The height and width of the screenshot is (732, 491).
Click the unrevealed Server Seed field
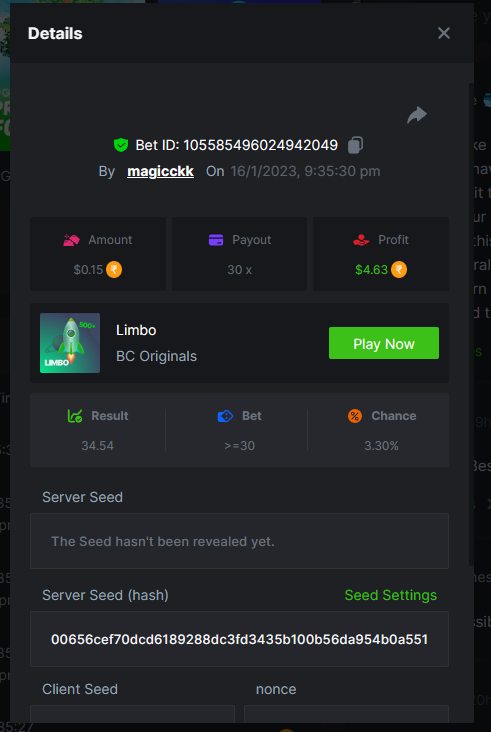239,541
